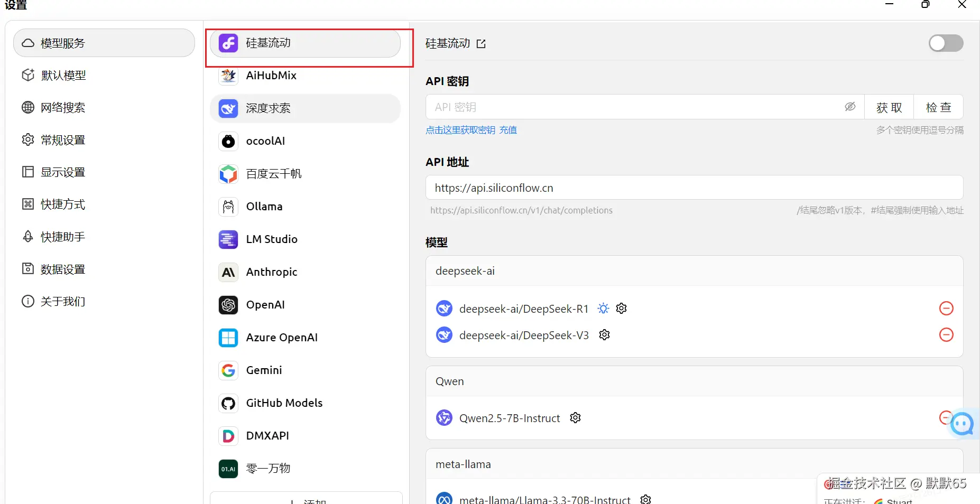
Task: Open the Gemini provider logo
Action: click(x=228, y=370)
